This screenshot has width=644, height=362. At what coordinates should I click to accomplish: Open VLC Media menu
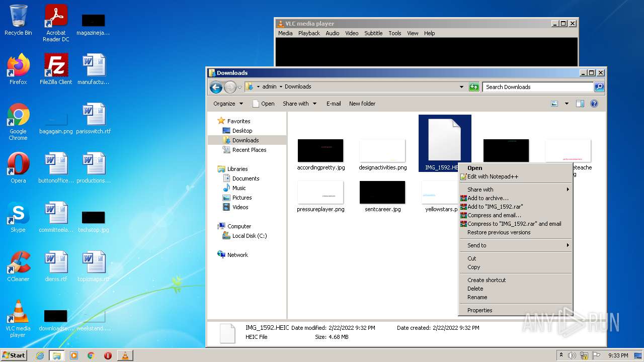(x=285, y=33)
